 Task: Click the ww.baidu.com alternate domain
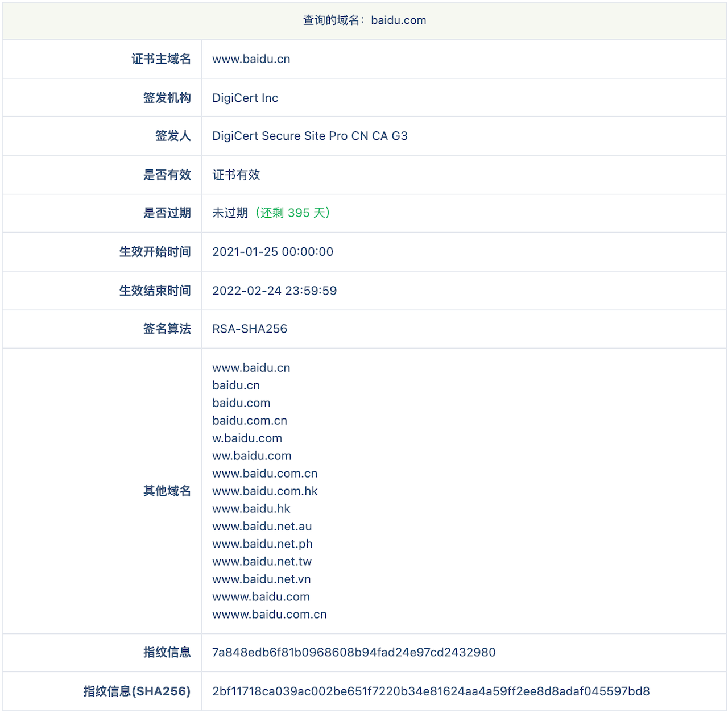251,455
